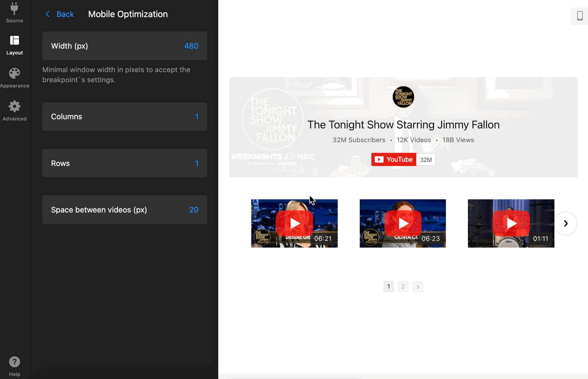This screenshot has height=379, width=588.
Task: Select pagination page 1
Action: [x=388, y=287]
